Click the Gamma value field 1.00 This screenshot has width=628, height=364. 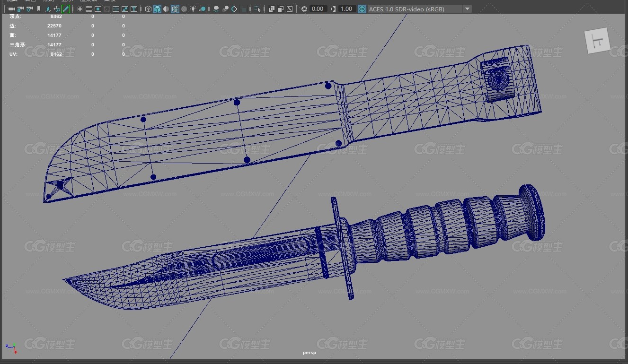tap(347, 9)
